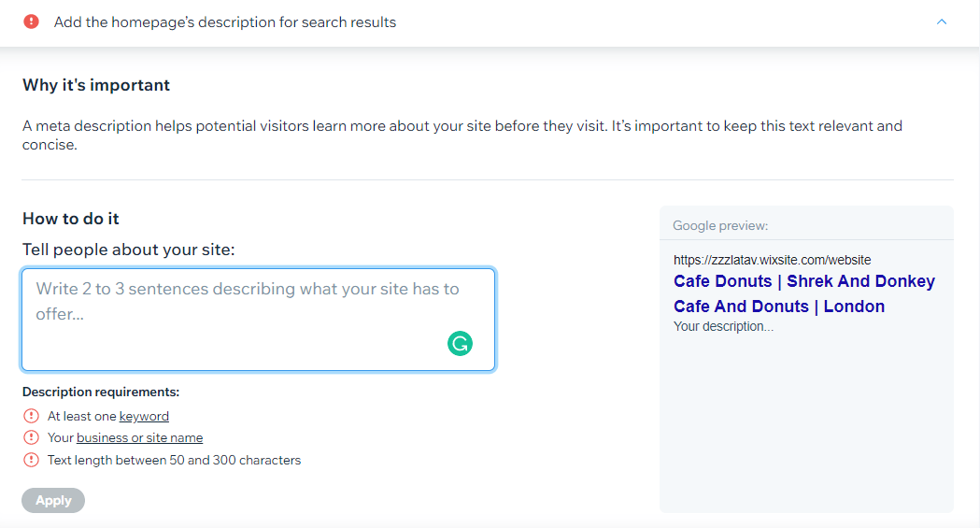The width and height of the screenshot is (980, 528).
Task: Click the warning icon beside keyword requirement
Action: click(x=31, y=416)
